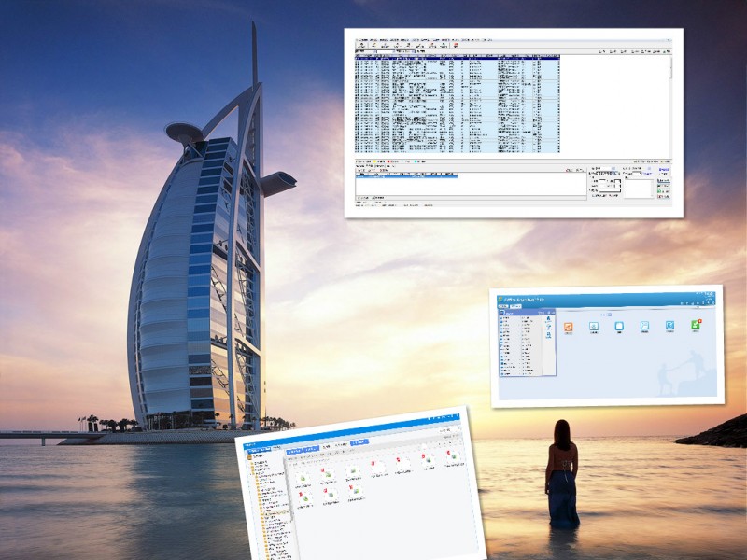Click the second tab under the portal title bar

515,307
